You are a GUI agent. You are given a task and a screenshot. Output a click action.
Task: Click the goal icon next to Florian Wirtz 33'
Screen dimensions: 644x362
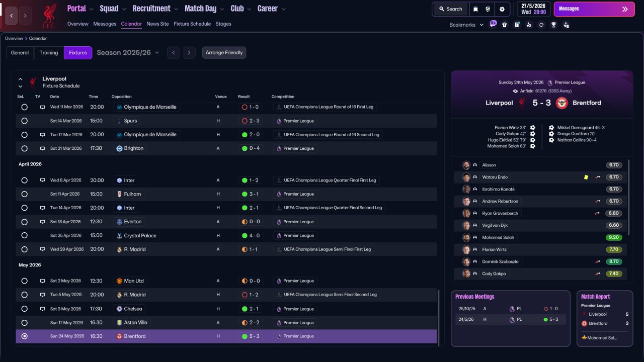click(533, 128)
